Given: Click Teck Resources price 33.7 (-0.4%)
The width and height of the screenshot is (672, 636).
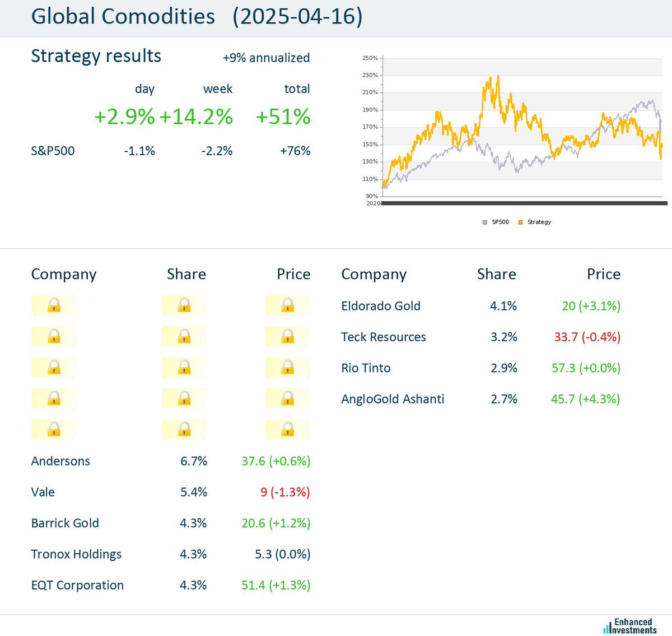Looking at the screenshot, I should click(587, 337).
